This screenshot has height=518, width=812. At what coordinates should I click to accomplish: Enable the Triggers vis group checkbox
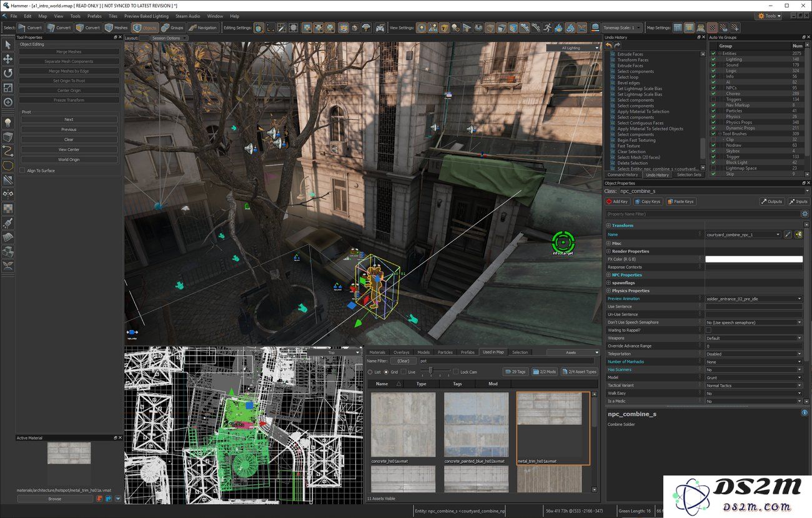point(713,99)
